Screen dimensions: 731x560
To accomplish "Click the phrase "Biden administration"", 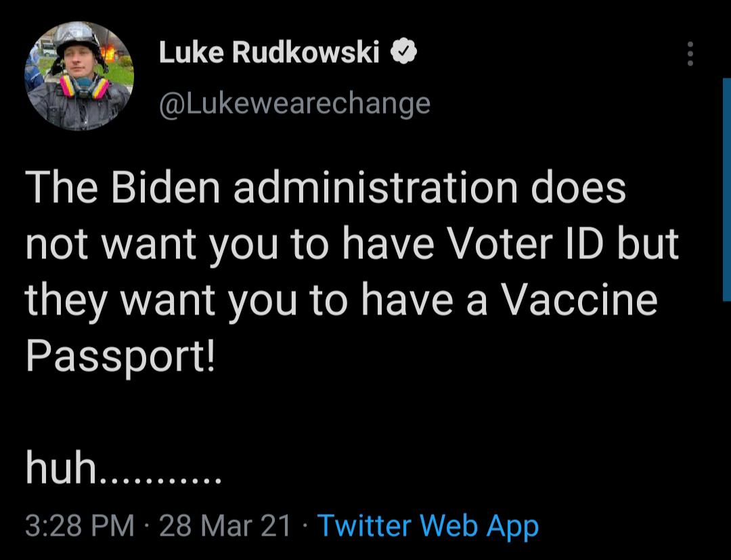I will [315, 187].
